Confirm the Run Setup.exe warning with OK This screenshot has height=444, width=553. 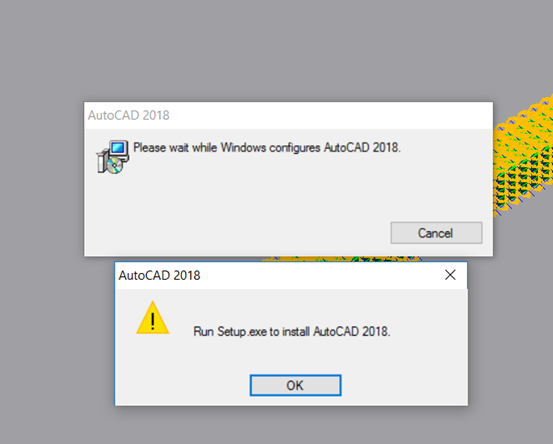pos(295,385)
